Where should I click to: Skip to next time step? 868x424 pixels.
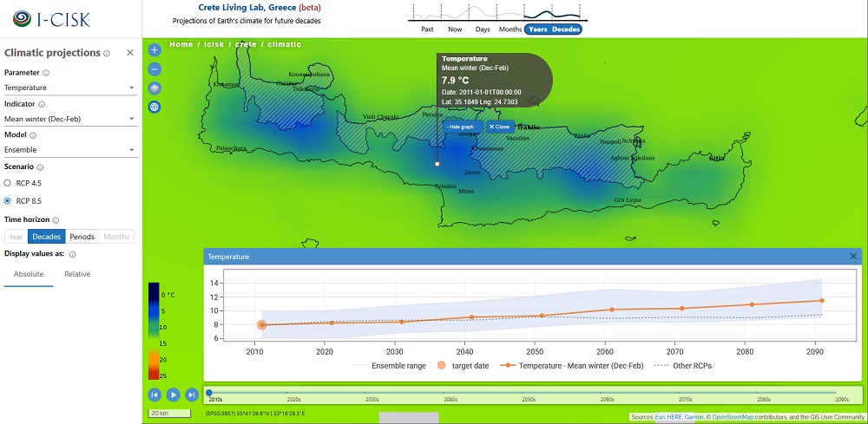click(x=193, y=395)
